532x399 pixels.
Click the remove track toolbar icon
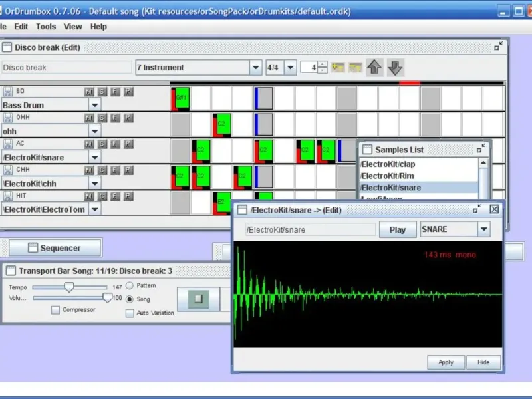pyautogui.click(x=355, y=67)
